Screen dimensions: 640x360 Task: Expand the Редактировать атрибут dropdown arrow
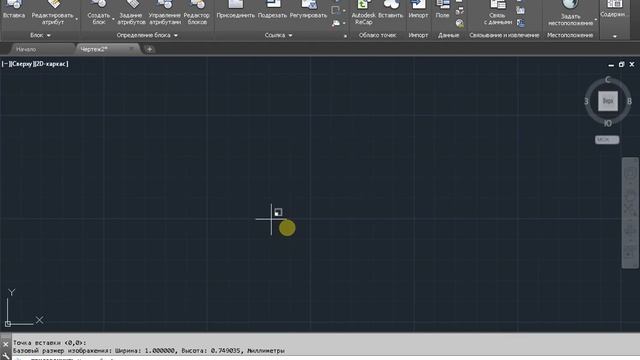pos(76,19)
